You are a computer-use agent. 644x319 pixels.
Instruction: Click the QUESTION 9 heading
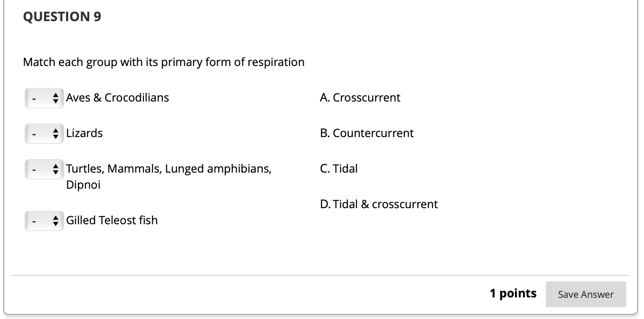(62, 17)
